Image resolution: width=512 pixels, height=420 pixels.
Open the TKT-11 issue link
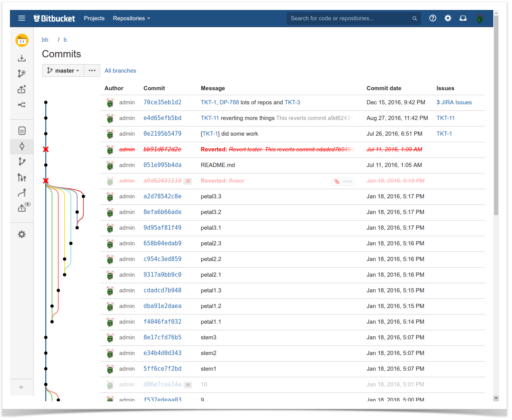(x=446, y=118)
